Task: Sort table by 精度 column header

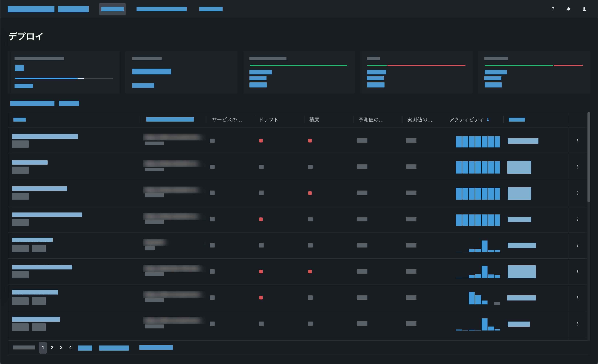Action: click(x=314, y=120)
